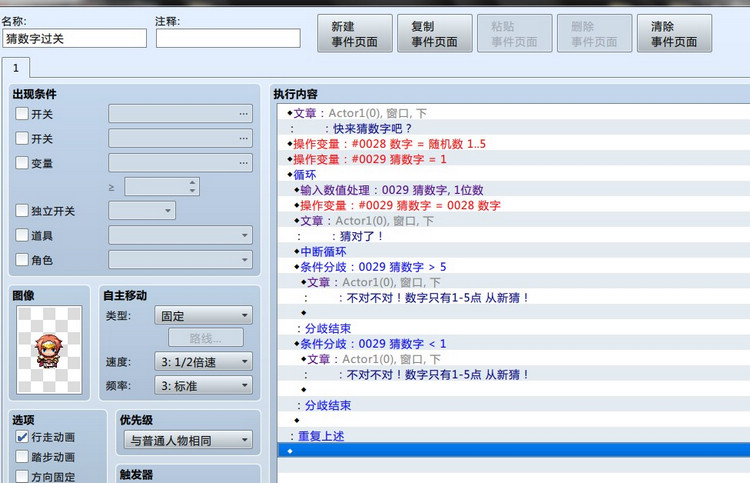Open the 类型 dropdown showing 固定

click(203, 316)
